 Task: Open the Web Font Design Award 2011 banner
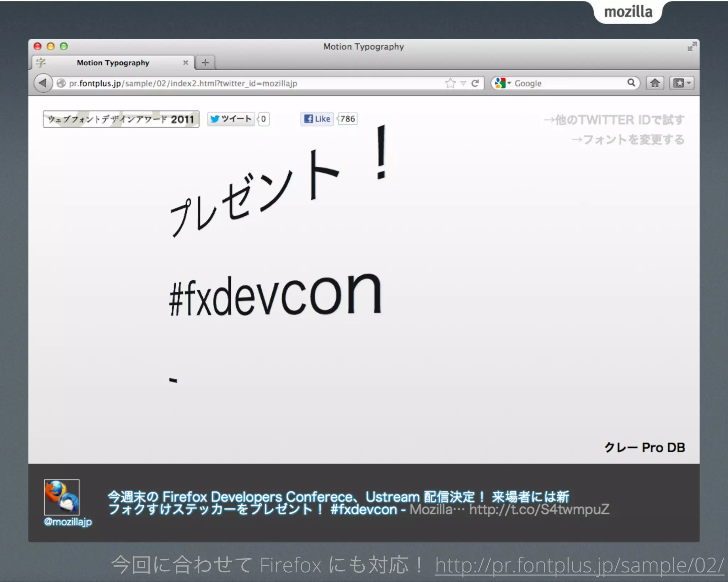point(121,119)
